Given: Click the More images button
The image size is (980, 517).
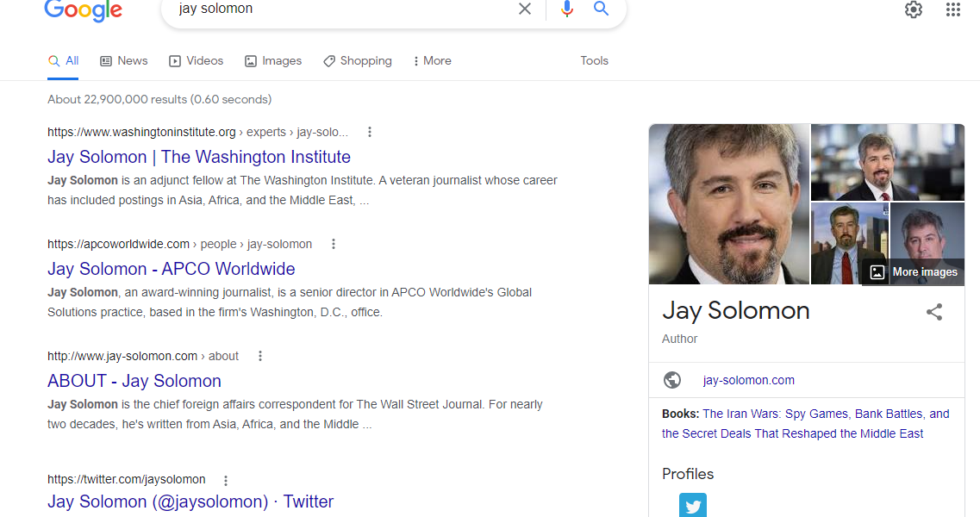Looking at the screenshot, I should click(913, 272).
